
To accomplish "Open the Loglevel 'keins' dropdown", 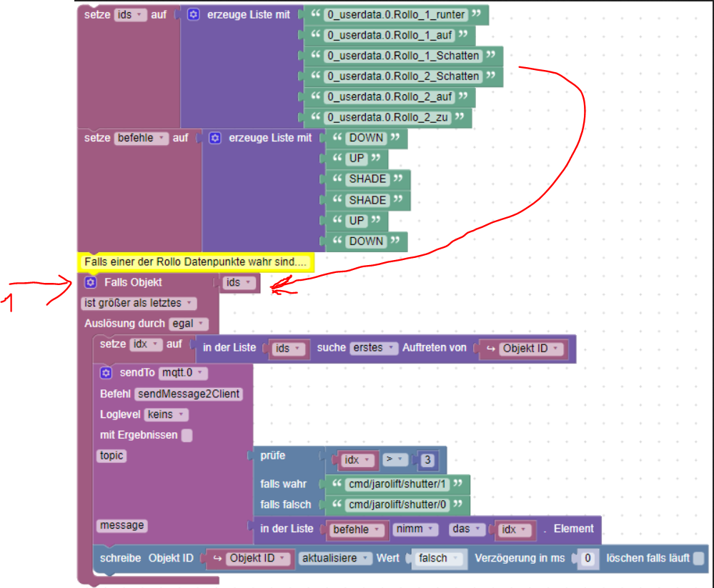I will [167, 414].
